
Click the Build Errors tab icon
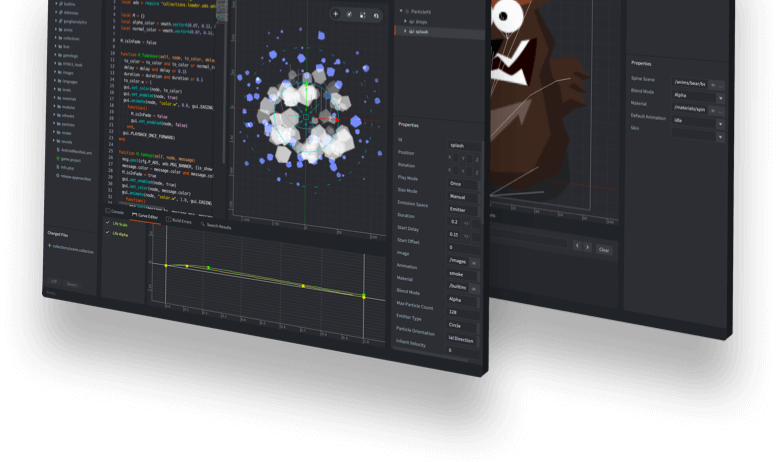tap(168, 219)
